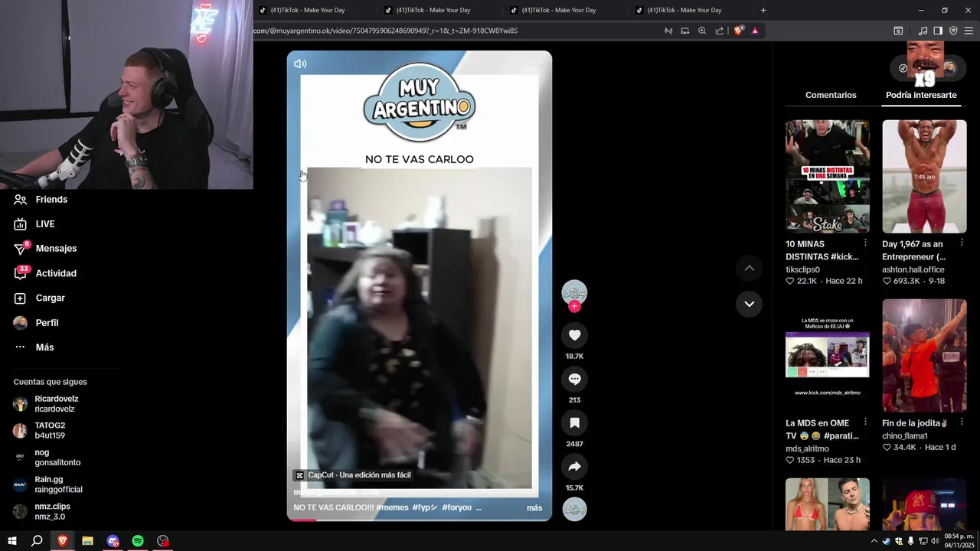The image size is (980, 551).
Task: Click the Mensajes icon with badge 8
Action: tap(20, 249)
